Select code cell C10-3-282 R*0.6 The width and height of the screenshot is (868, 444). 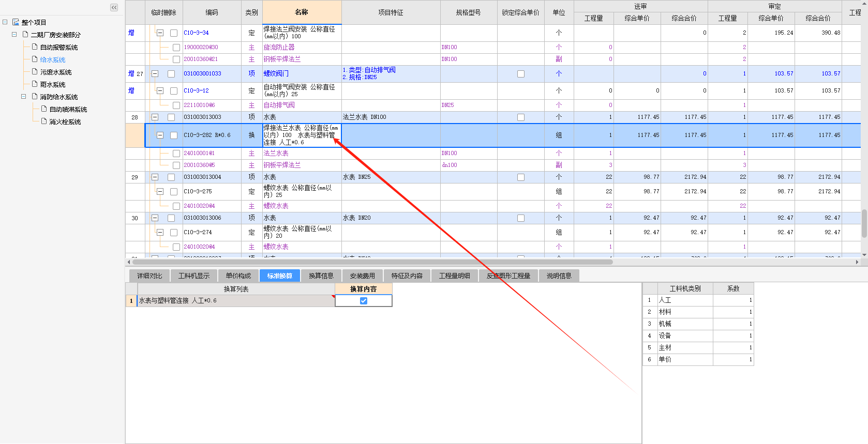click(x=212, y=135)
